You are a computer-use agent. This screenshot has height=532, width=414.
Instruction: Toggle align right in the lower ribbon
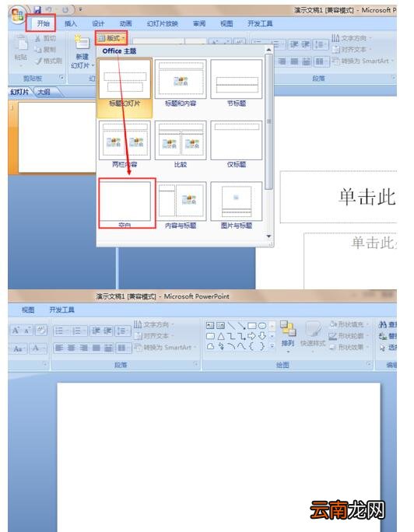tap(83, 348)
